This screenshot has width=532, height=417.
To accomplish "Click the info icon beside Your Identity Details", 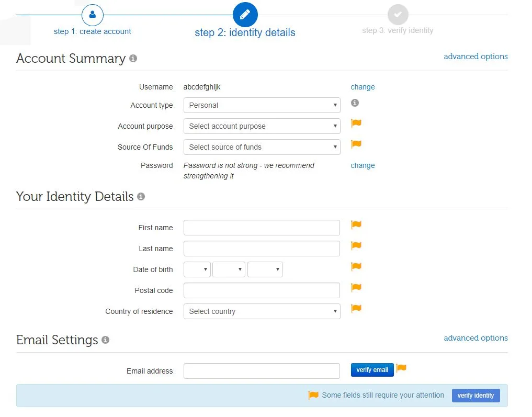I will tap(141, 197).
